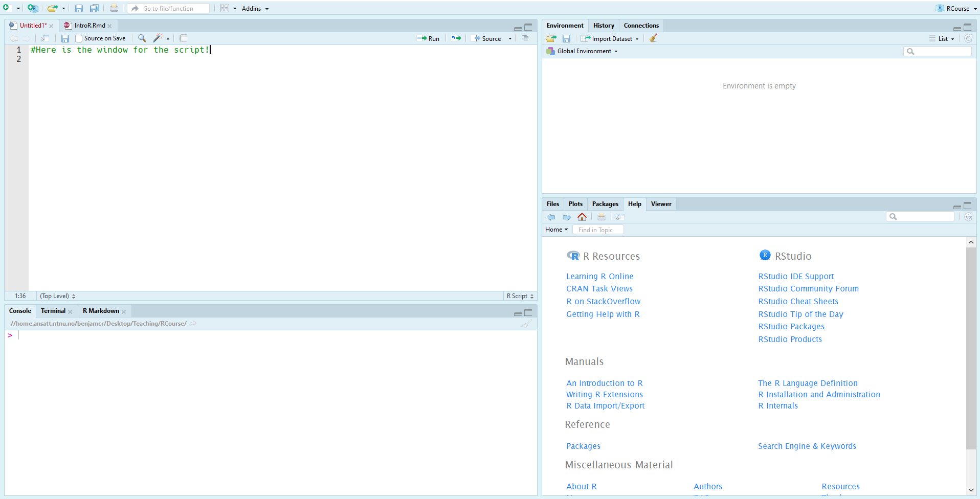Save all open documents
This screenshot has height=499, width=980.
click(x=94, y=8)
